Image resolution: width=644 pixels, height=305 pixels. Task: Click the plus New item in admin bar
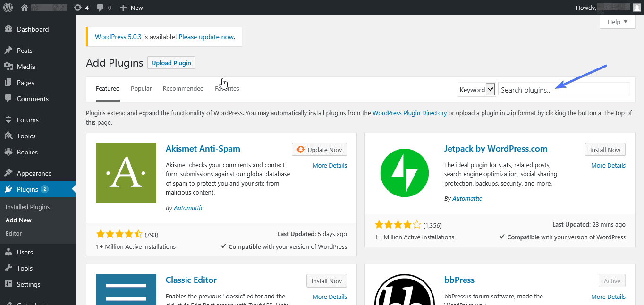[x=131, y=8]
